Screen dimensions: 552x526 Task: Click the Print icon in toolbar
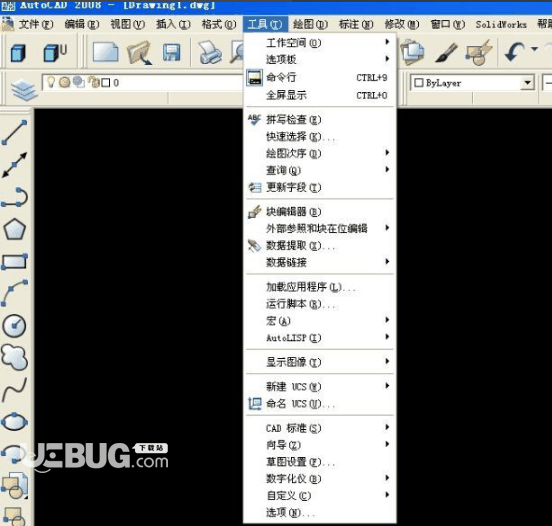[x=209, y=53]
